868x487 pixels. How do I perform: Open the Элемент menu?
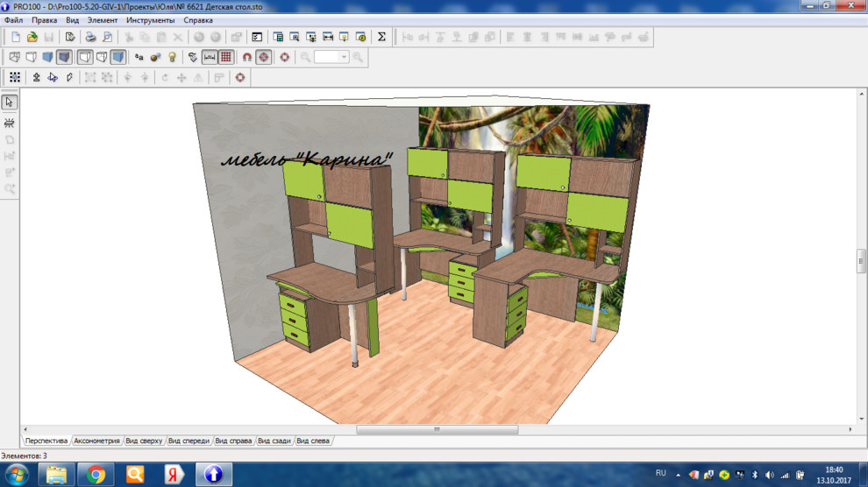103,20
